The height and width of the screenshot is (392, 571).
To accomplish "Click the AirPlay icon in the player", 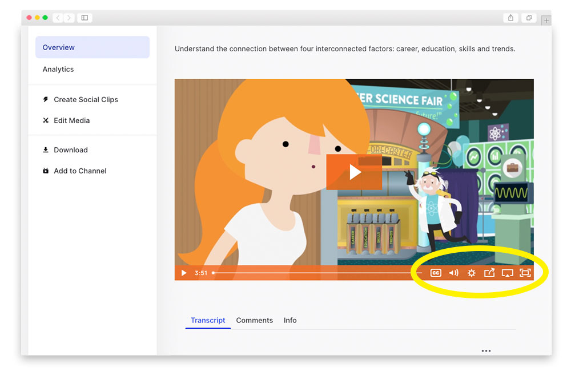I will pos(507,273).
